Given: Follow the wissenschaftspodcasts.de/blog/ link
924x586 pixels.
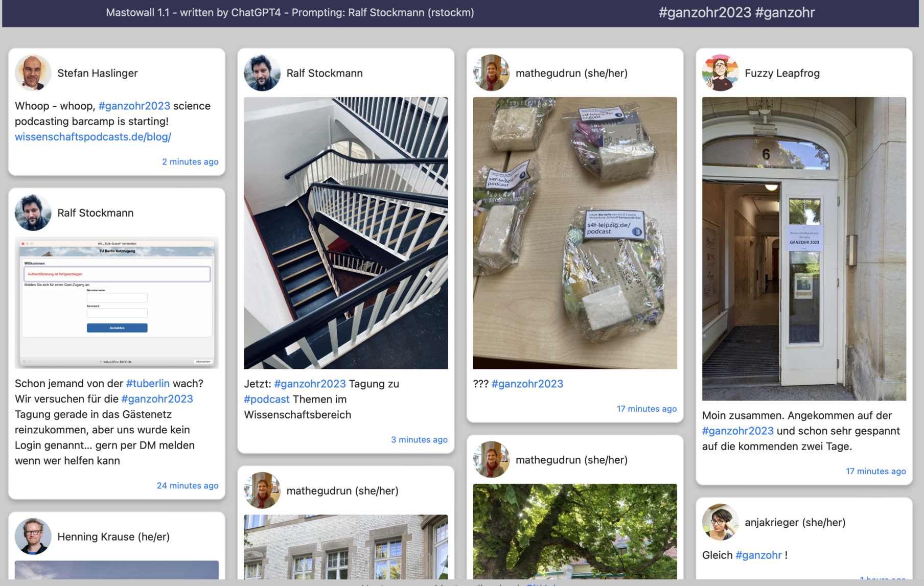Looking at the screenshot, I should [x=93, y=136].
